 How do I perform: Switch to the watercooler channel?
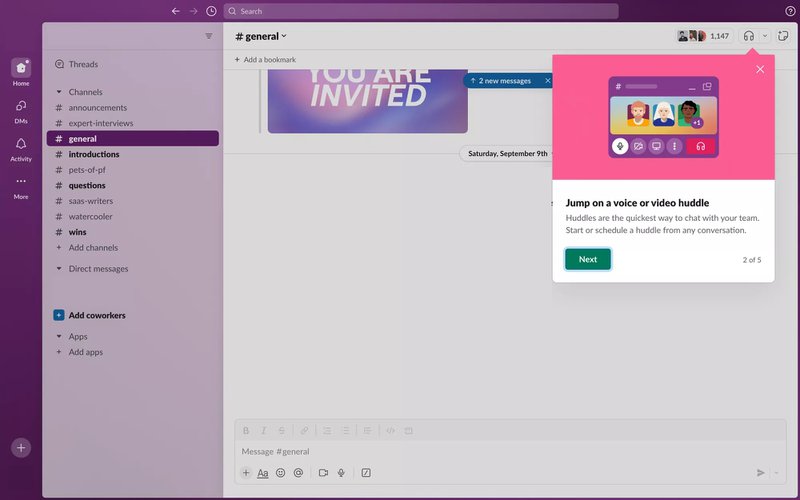point(90,217)
